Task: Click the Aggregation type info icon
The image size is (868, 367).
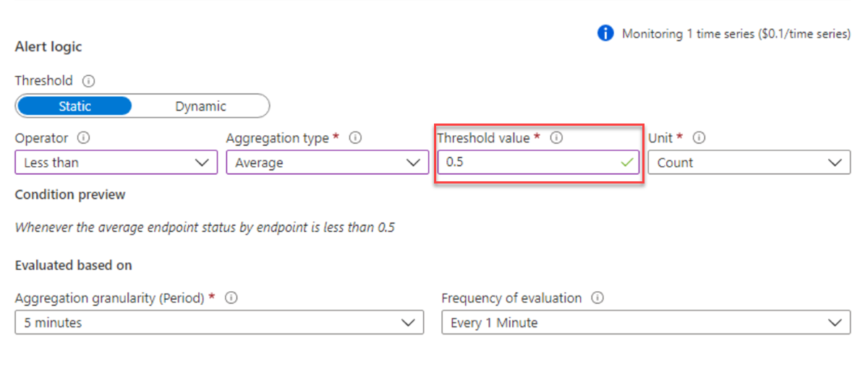Action: pyautogui.click(x=356, y=138)
